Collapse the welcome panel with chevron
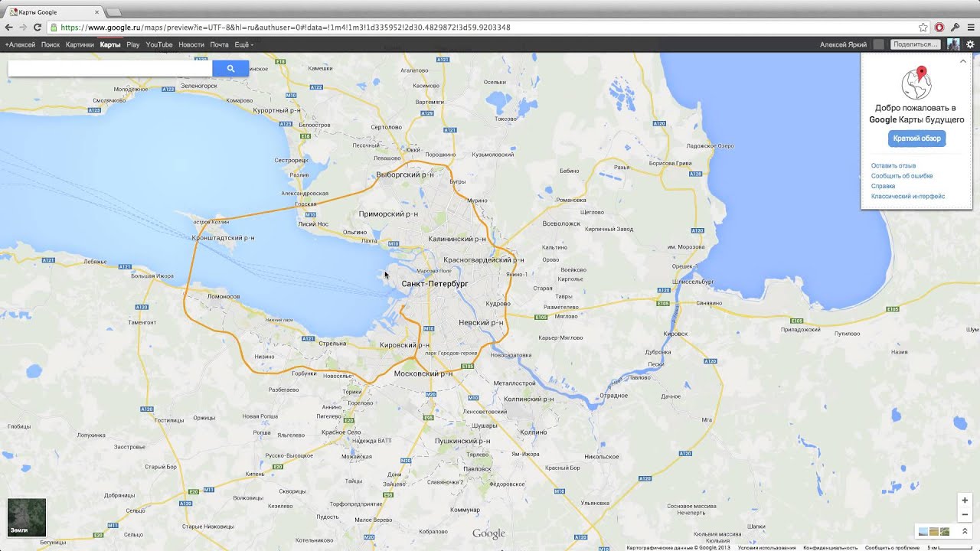Image resolution: width=980 pixels, height=551 pixels. [963, 61]
